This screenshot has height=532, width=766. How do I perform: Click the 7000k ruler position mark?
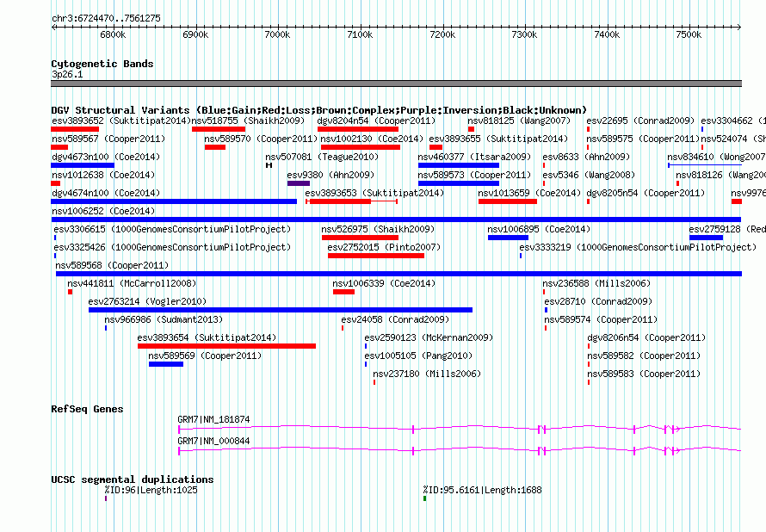tap(277, 34)
